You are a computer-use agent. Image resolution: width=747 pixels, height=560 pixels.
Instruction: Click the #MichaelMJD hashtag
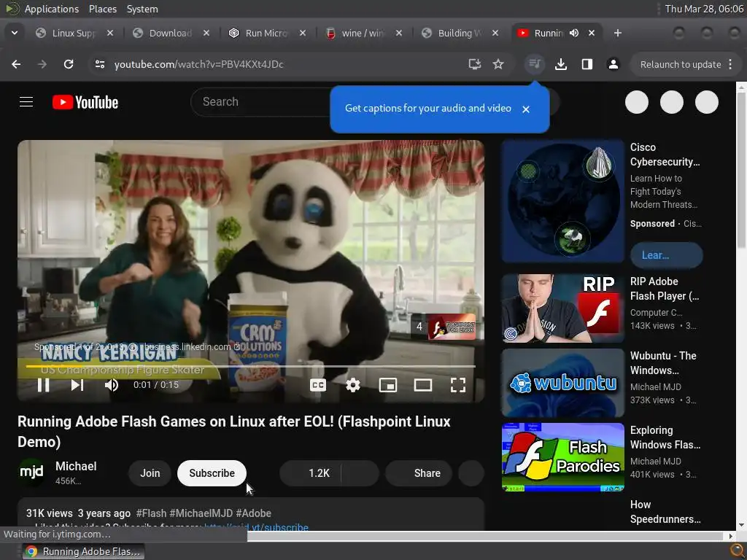click(201, 513)
